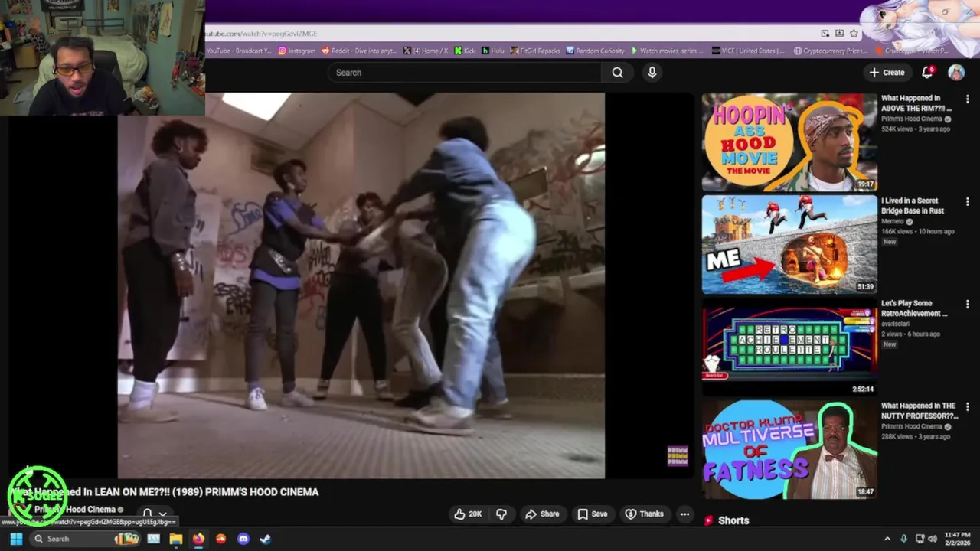Open the FitGirl Repacks bookmark
The height and width of the screenshot is (551, 980).
click(535, 51)
